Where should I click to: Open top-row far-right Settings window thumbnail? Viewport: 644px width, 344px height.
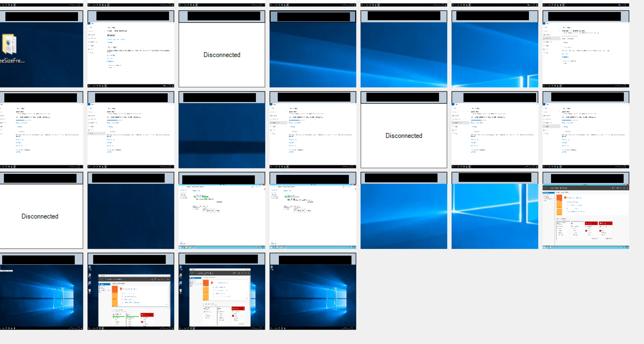(586, 55)
